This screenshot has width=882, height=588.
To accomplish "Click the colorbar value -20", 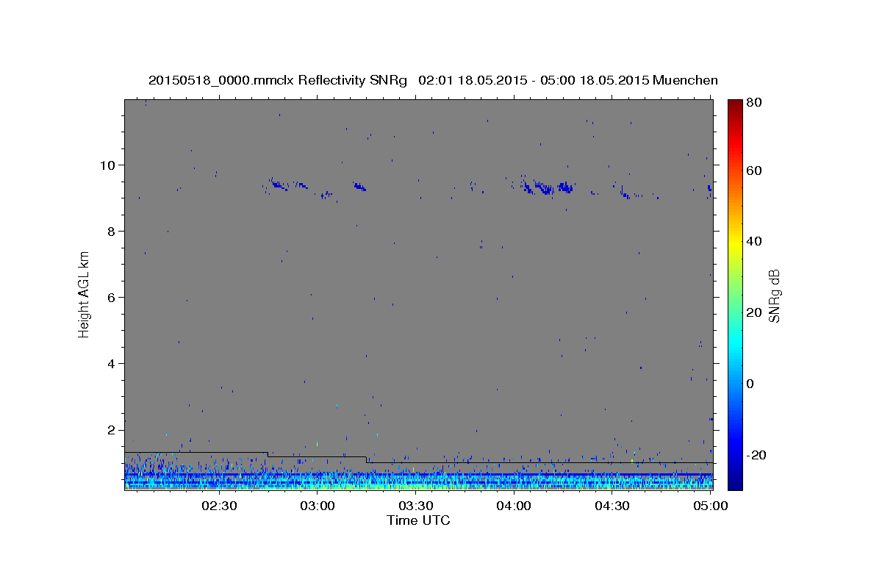I will pyautogui.click(x=756, y=455).
